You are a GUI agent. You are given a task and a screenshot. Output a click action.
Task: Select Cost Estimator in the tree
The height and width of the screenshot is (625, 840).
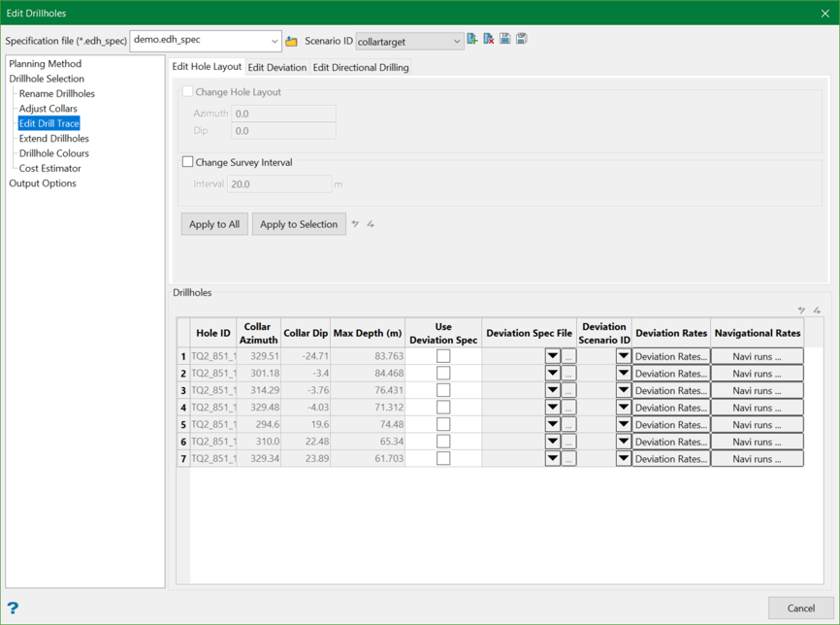[49, 168]
